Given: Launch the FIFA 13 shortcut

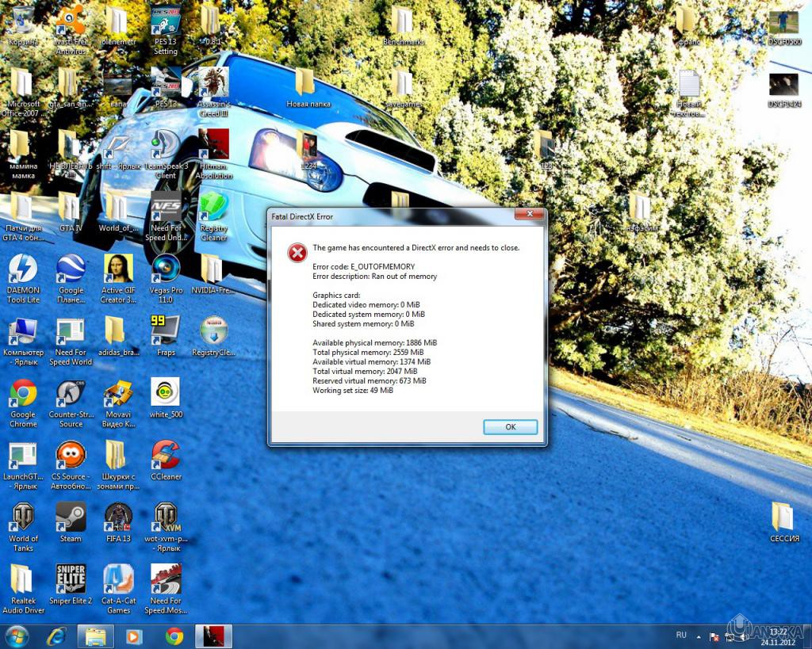Looking at the screenshot, I should point(118,521).
